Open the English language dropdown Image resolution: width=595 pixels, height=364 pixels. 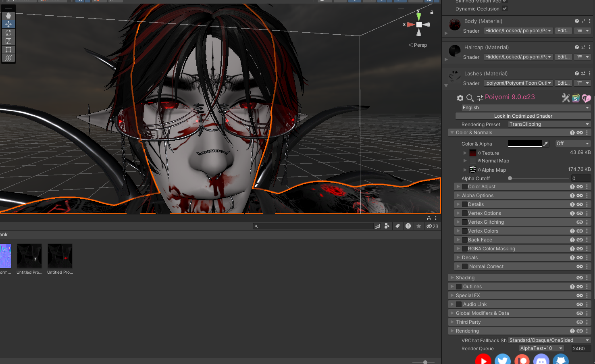coord(526,108)
